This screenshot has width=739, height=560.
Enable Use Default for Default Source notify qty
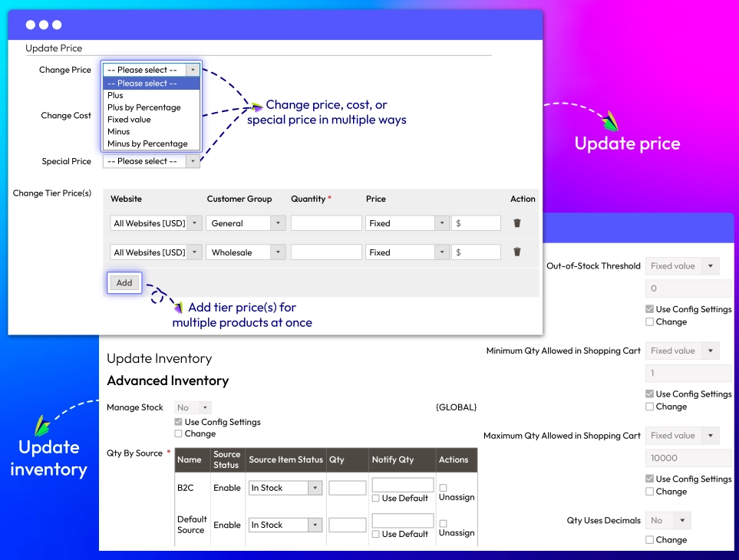point(376,534)
